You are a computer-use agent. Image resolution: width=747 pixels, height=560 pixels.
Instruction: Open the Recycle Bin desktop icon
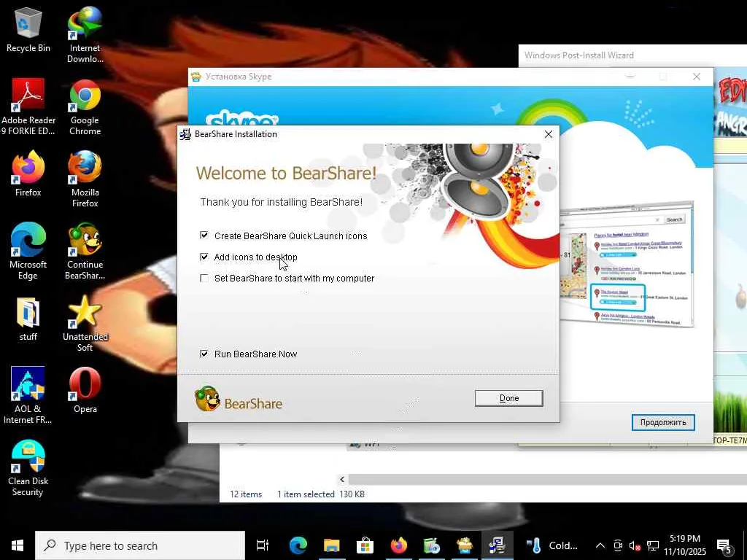(28, 31)
